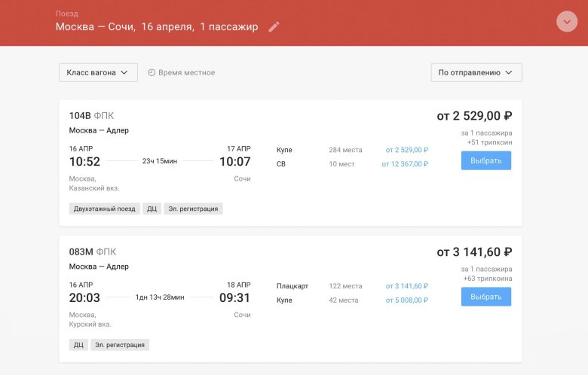The image size is (588, 375).
Task: Select Купе price 2 529,00 ₽ for 104В
Action: pyautogui.click(x=406, y=150)
